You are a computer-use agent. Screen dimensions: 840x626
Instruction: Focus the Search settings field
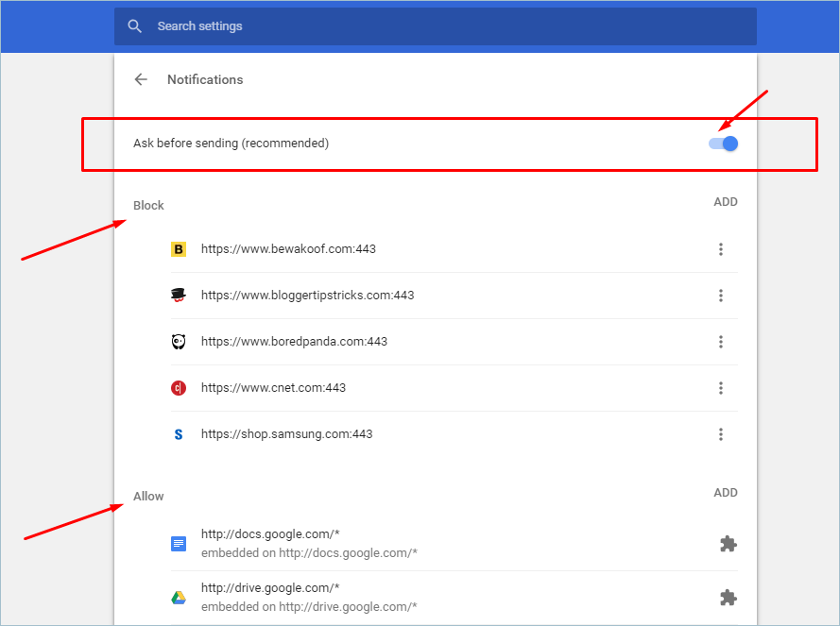[x=444, y=26]
